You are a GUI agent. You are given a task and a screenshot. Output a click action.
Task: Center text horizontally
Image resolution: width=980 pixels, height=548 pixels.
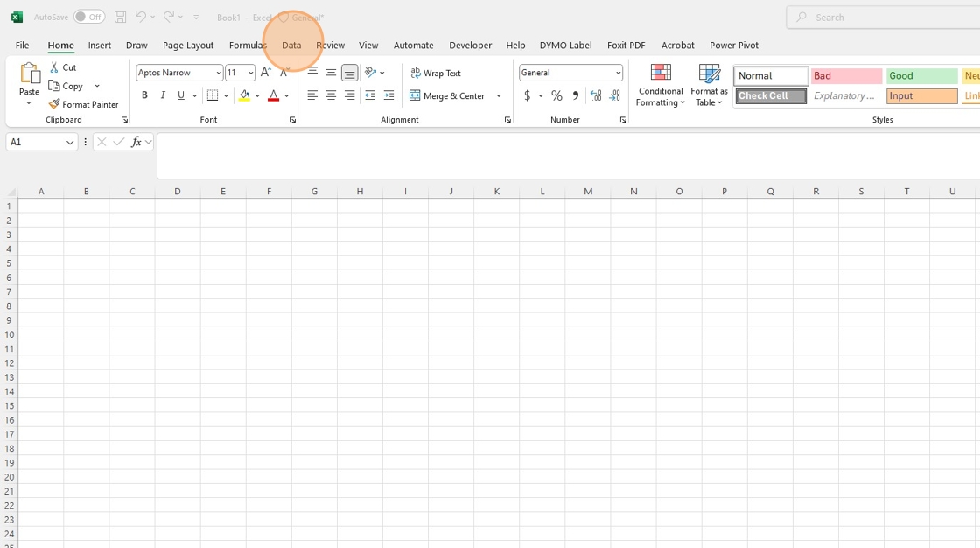coord(332,95)
